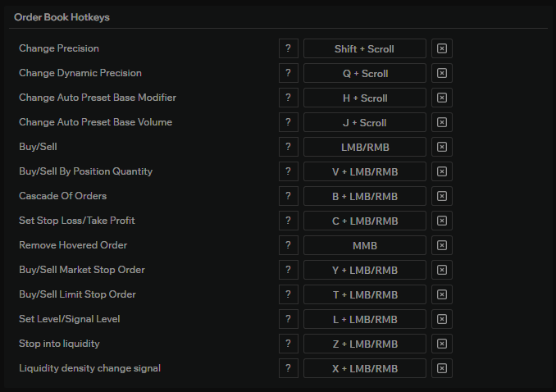The image size is (556, 392).
Task: Edit the MMB hotkey binding
Action: click(x=365, y=245)
